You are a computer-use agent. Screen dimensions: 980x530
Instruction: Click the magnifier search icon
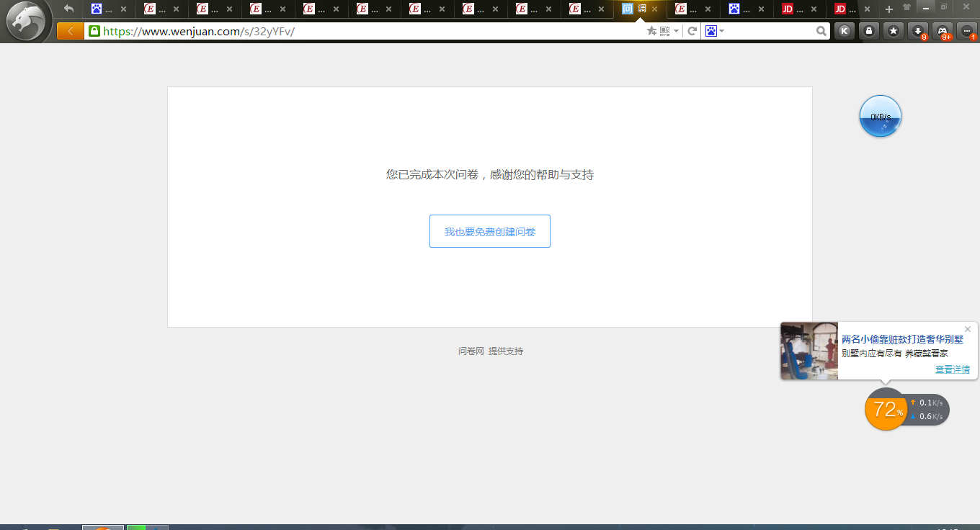pos(821,31)
